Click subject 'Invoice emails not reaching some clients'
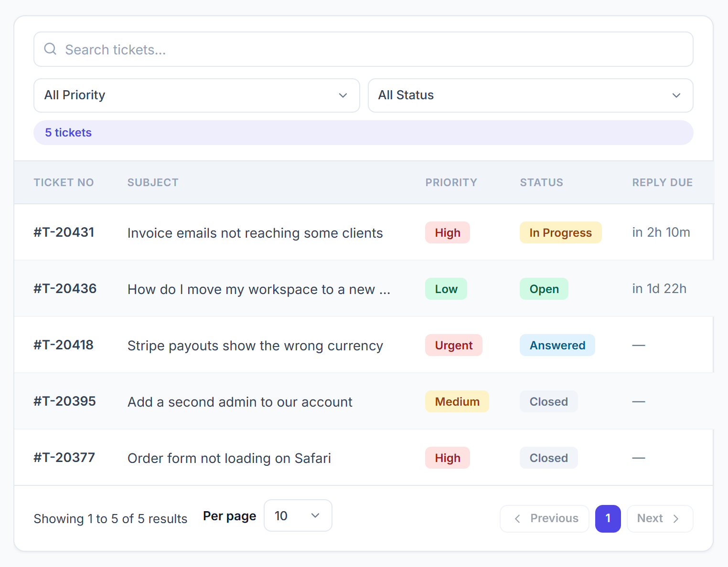 (255, 233)
